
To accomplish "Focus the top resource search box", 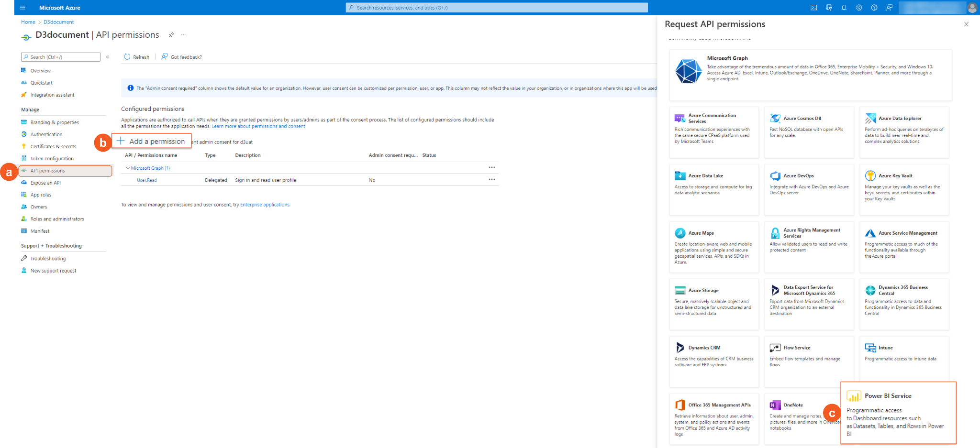I will pos(497,8).
